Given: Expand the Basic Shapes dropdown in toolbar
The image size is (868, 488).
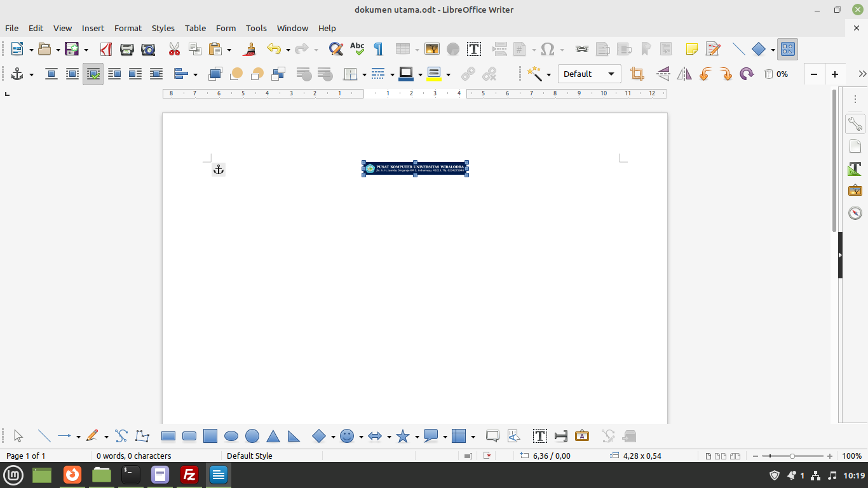Looking at the screenshot, I should pyautogui.click(x=773, y=50).
